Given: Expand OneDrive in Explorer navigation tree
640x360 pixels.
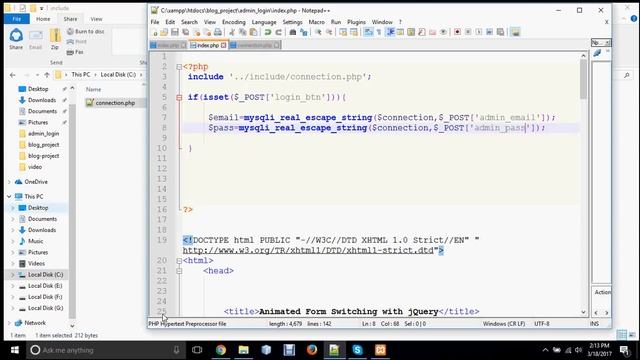Looking at the screenshot, I should pyautogui.click(x=9, y=182).
